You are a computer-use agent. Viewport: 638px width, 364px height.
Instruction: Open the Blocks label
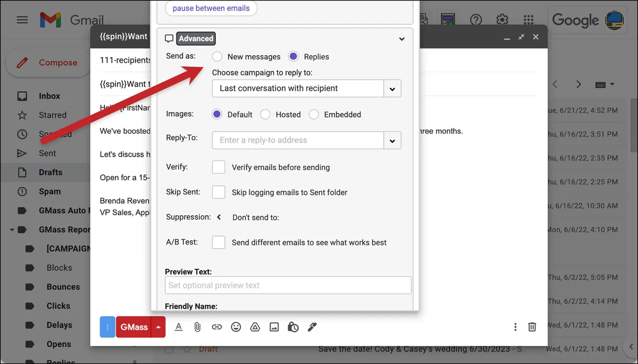click(x=60, y=268)
